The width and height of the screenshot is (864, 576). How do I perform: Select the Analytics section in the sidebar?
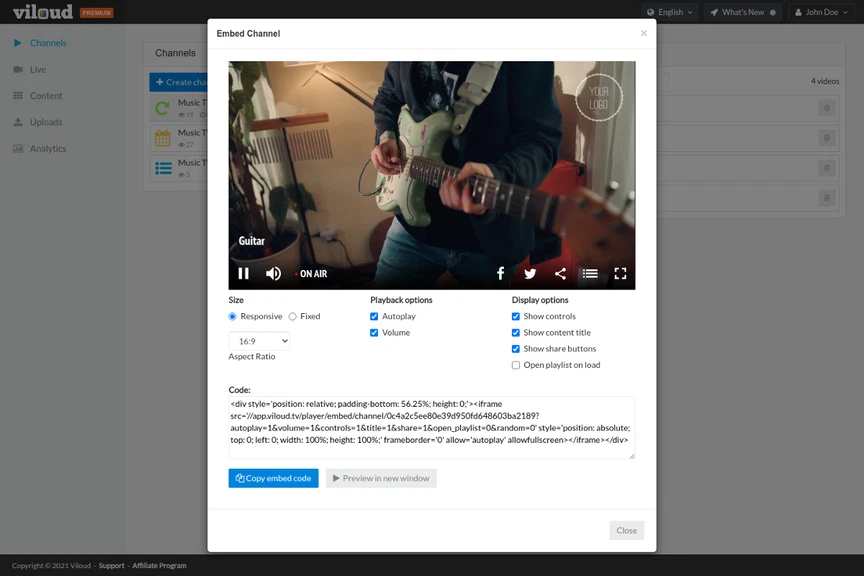[42, 148]
